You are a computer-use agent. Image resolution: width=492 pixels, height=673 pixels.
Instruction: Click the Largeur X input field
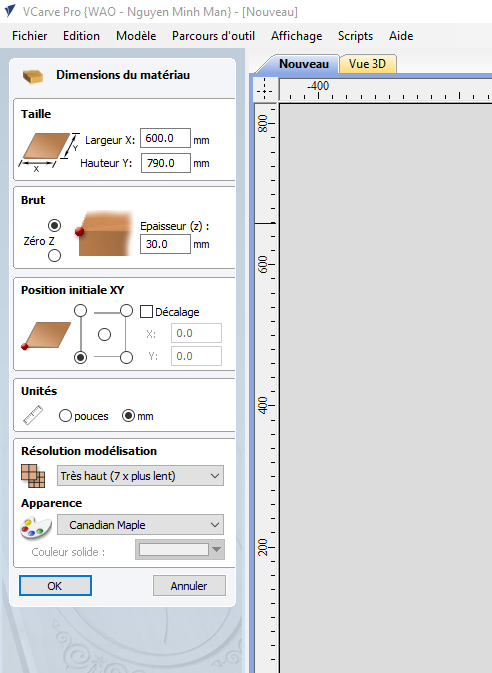click(x=165, y=138)
